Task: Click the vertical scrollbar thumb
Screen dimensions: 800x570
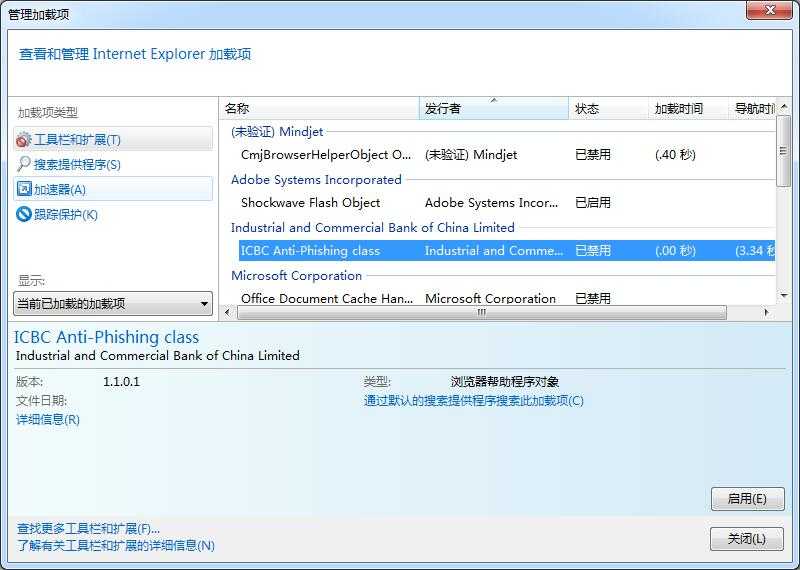Action: click(784, 151)
